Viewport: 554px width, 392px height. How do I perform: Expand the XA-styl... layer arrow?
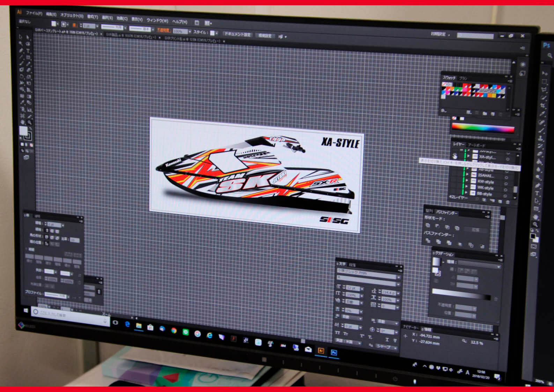(x=469, y=156)
